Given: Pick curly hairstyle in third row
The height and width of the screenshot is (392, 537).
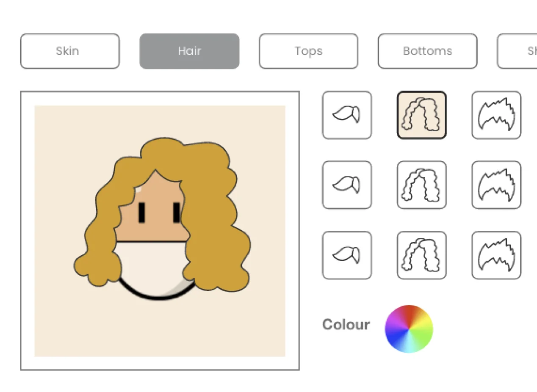Looking at the screenshot, I should click(421, 255).
